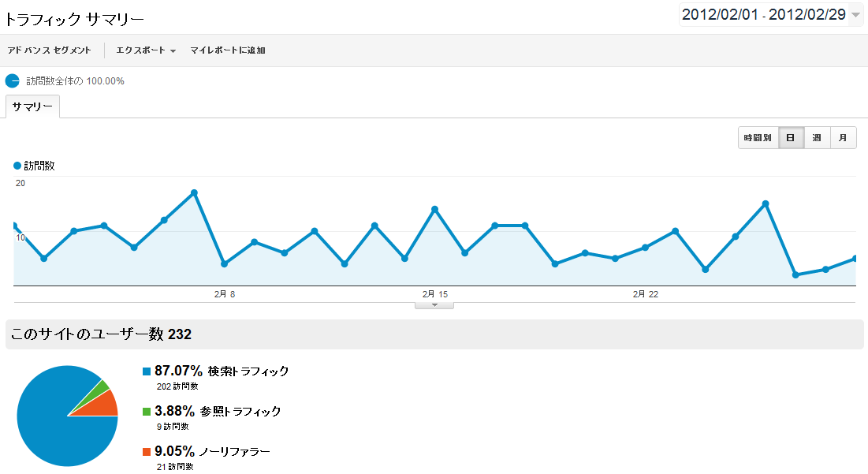Open the エクスポート dropdown menu
This screenshot has height=474, width=868.
145,50
